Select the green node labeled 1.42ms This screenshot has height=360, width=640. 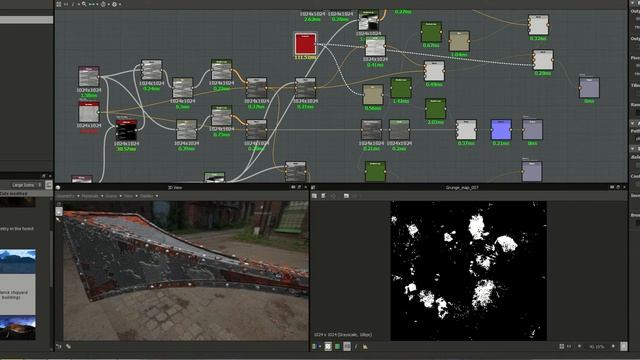[401, 88]
